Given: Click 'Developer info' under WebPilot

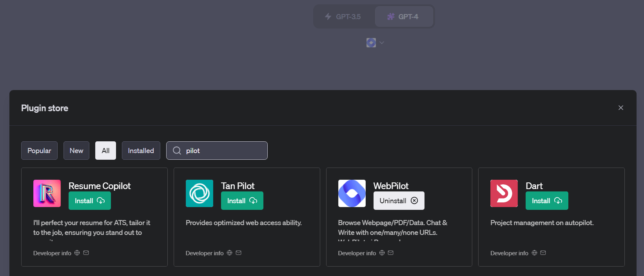Looking at the screenshot, I should [357, 253].
